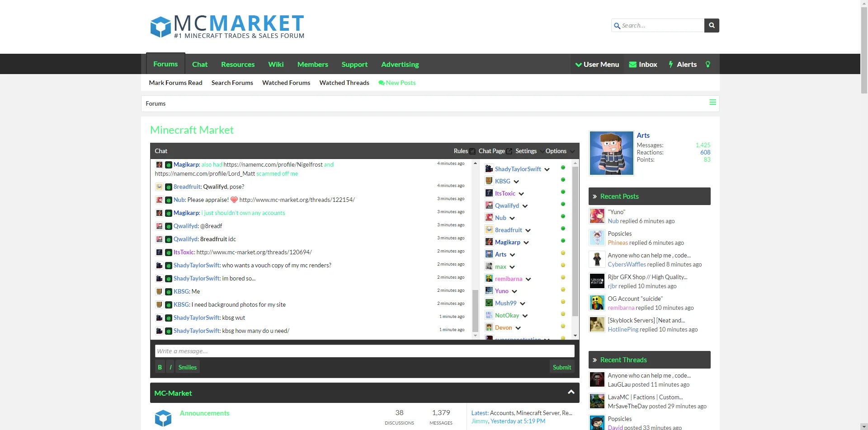Click avatar on "Yuno" recent post

(597, 216)
